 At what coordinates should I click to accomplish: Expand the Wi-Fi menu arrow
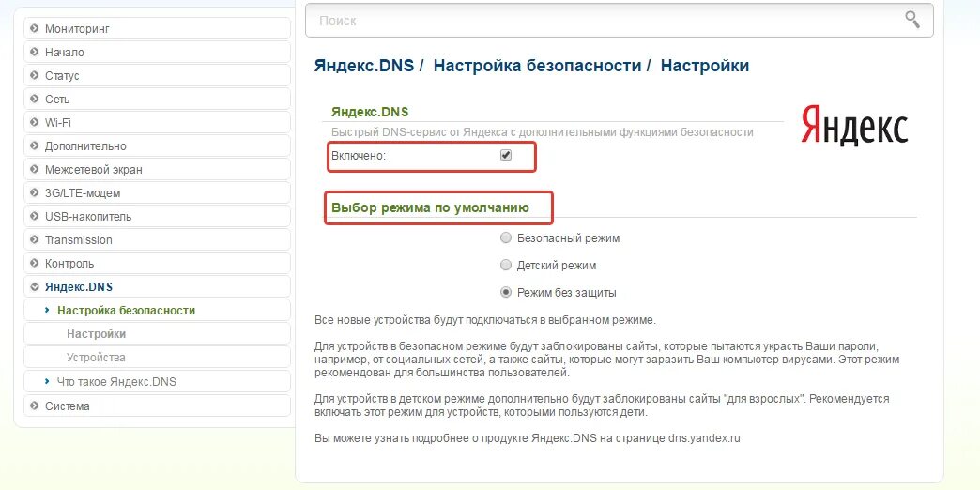tap(35, 122)
